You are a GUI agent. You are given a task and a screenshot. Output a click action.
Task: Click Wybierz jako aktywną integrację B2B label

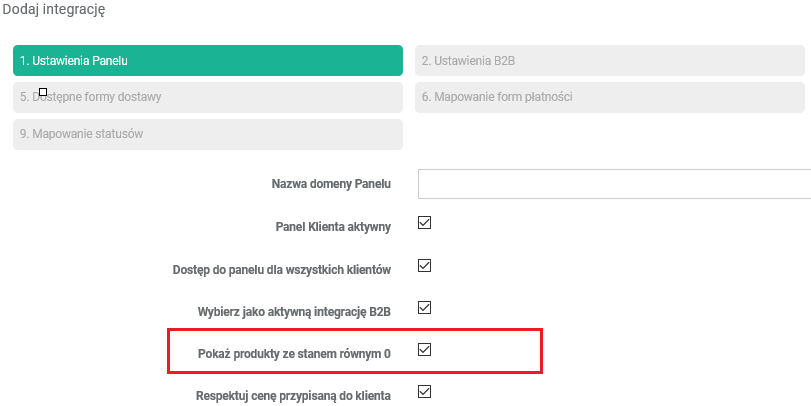pos(294,311)
